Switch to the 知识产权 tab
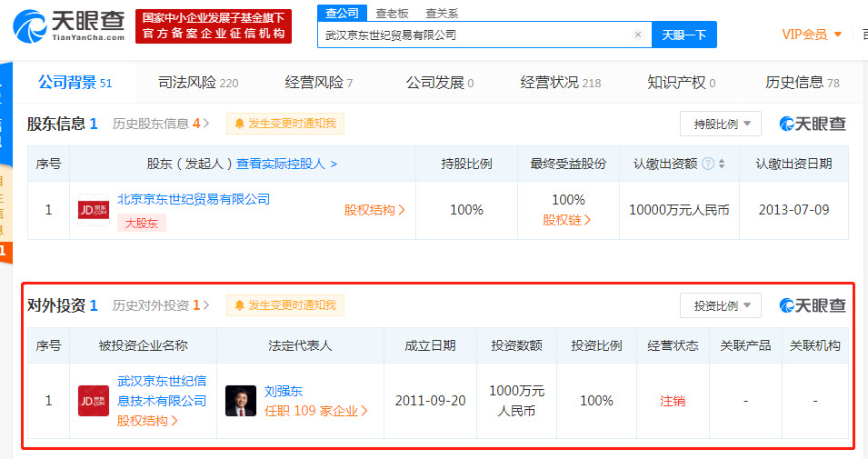This screenshot has width=868, height=459. tap(682, 83)
